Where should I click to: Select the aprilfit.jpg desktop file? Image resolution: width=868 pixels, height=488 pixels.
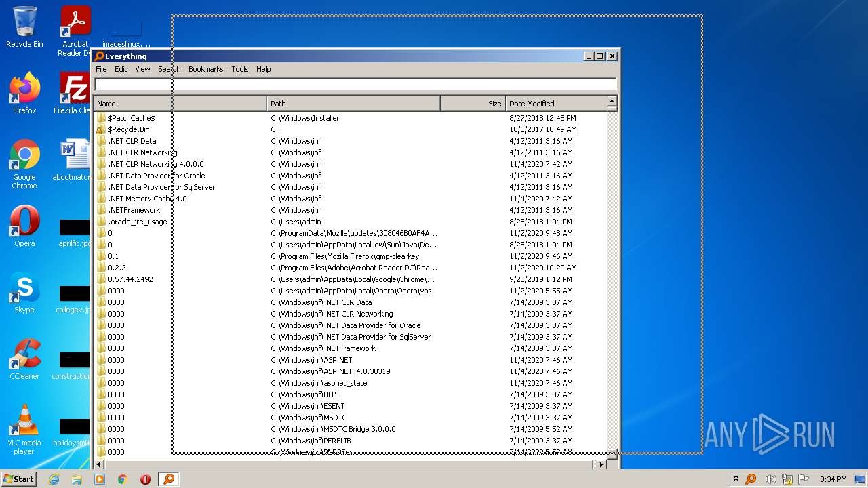click(73, 232)
